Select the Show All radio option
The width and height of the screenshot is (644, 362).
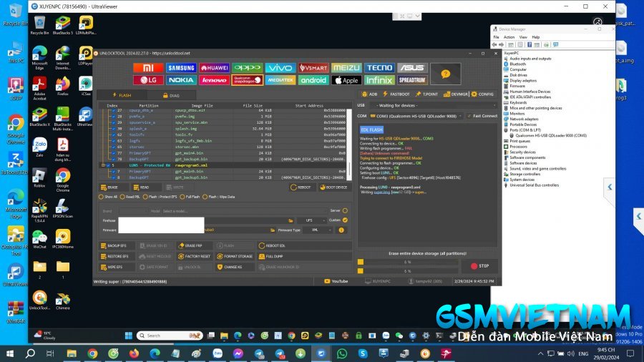coord(108,197)
